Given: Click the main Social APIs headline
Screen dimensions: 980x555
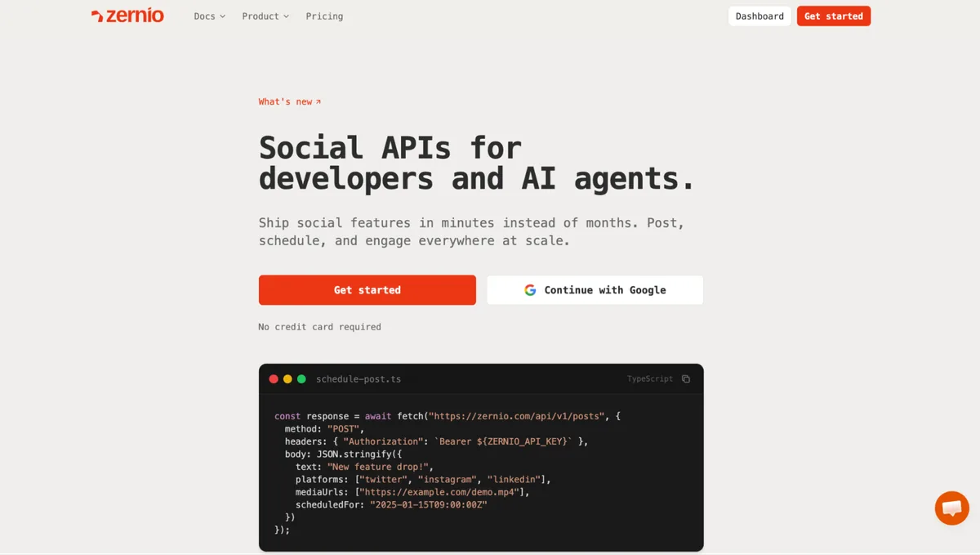Looking at the screenshot, I should click(x=477, y=163).
